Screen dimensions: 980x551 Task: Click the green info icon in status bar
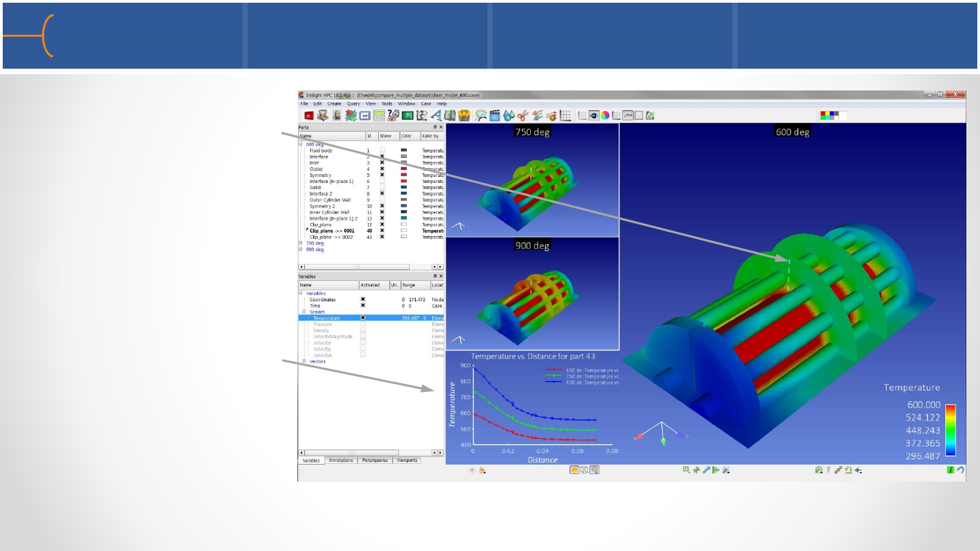click(950, 469)
